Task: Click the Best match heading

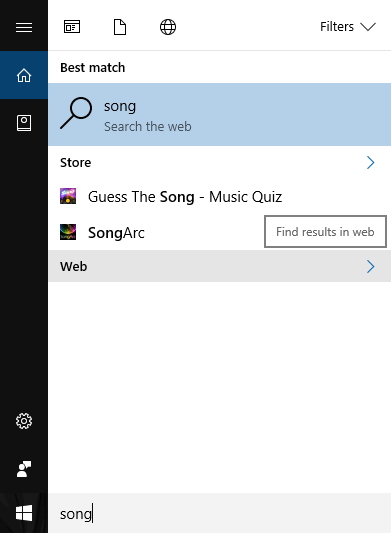Action: [x=92, y=68]
